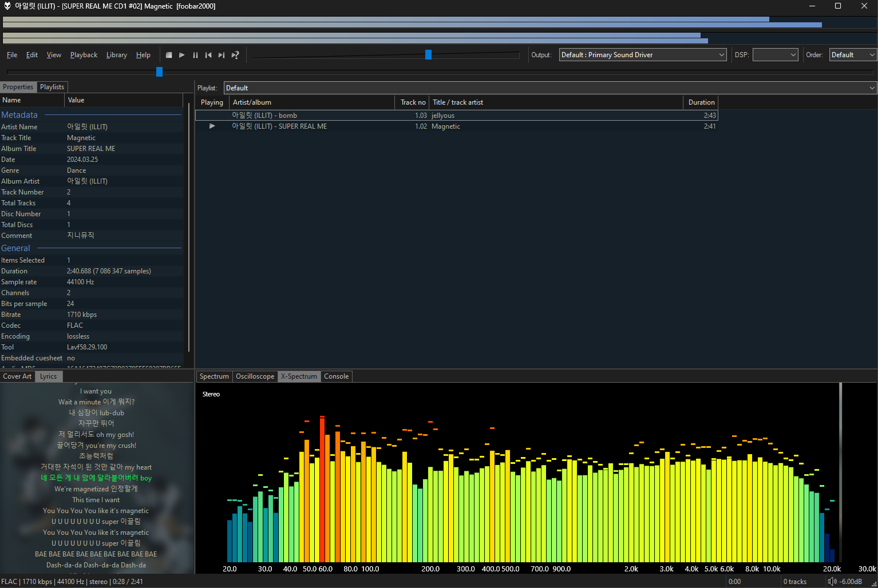
Task: Click the Date value 2024.03.25
Action: pyautogui.click(x=82, y=160)
